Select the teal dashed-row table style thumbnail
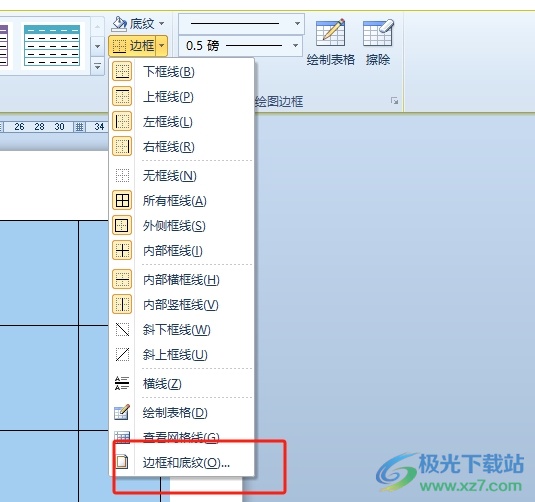535x502 pixels. [52, 45]
